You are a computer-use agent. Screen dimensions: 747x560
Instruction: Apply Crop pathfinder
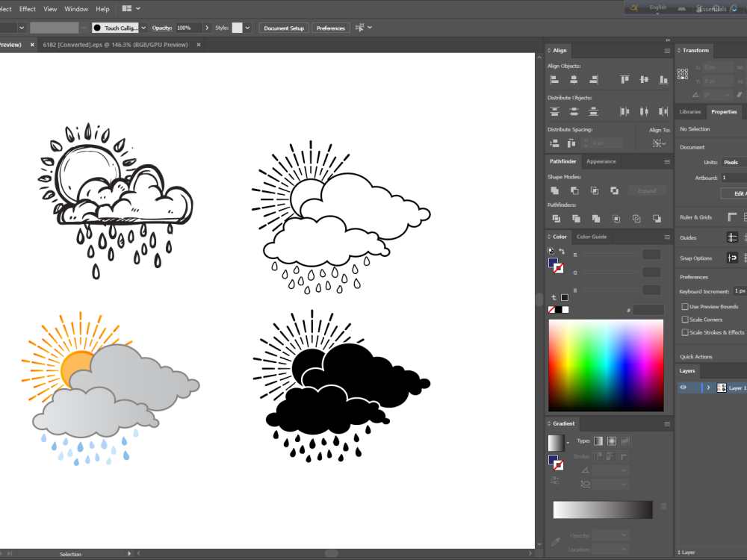click(616, 219)
